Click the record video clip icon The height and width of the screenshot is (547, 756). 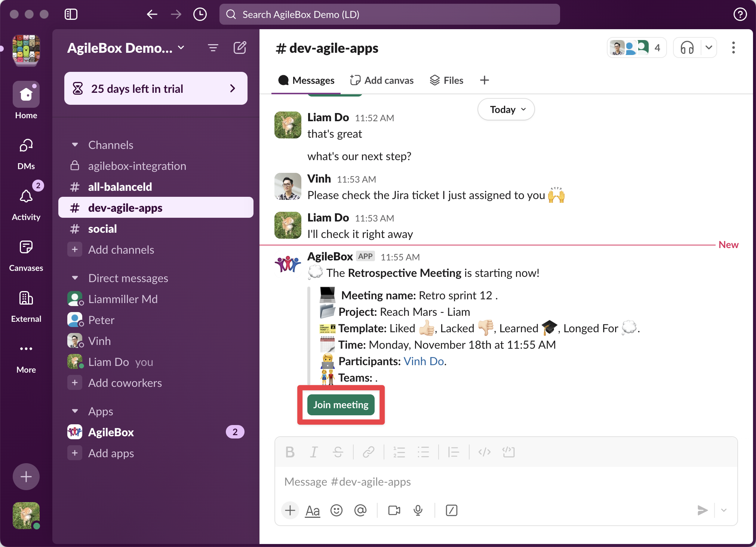394,510
